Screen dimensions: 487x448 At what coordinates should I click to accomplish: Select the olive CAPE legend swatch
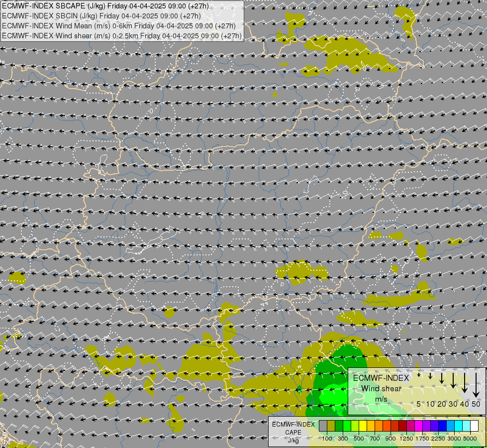pos(331,426)
